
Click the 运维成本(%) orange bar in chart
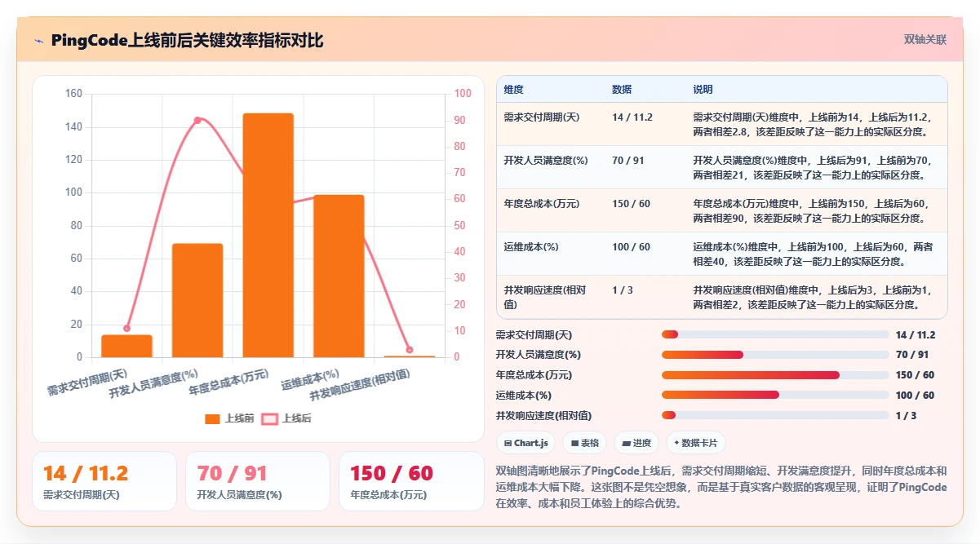pos(339,276)
